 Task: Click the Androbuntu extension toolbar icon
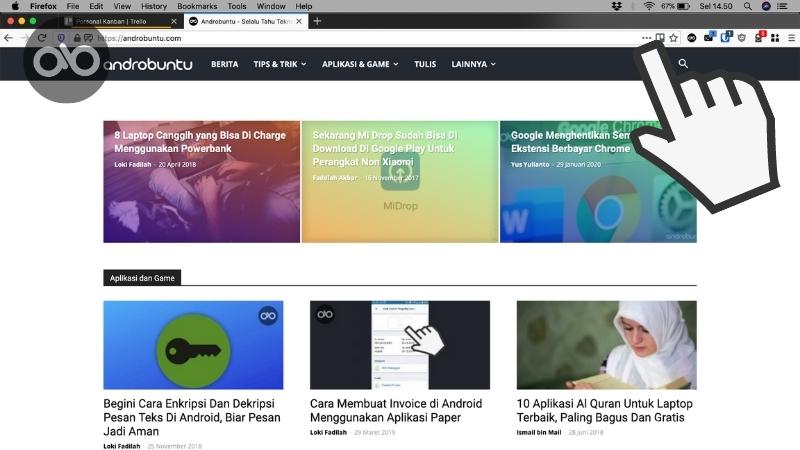click(x=691, y=38)
